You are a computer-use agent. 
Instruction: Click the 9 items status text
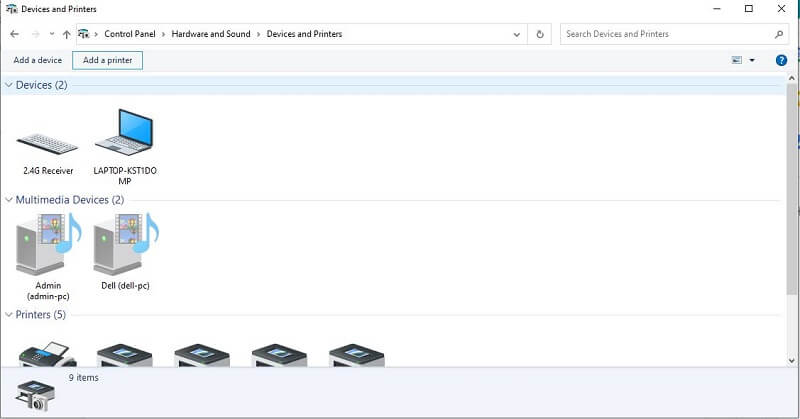coord(84,378)
